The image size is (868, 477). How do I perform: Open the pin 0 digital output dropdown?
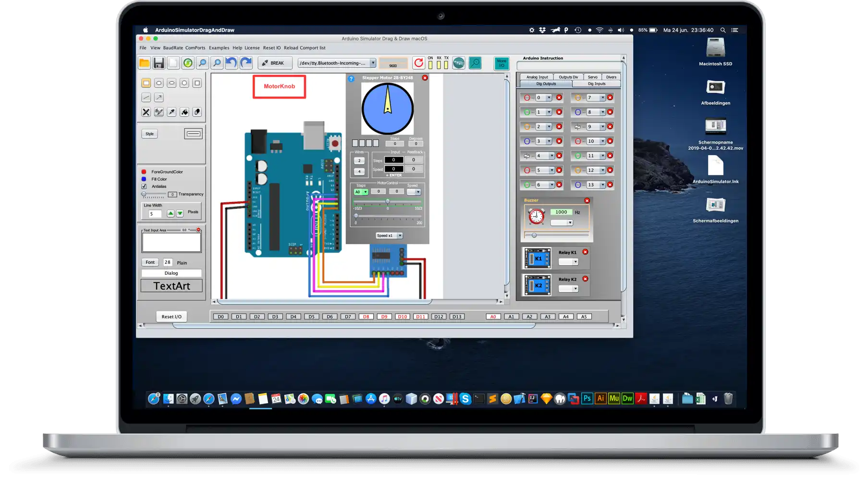pos(543,98)
